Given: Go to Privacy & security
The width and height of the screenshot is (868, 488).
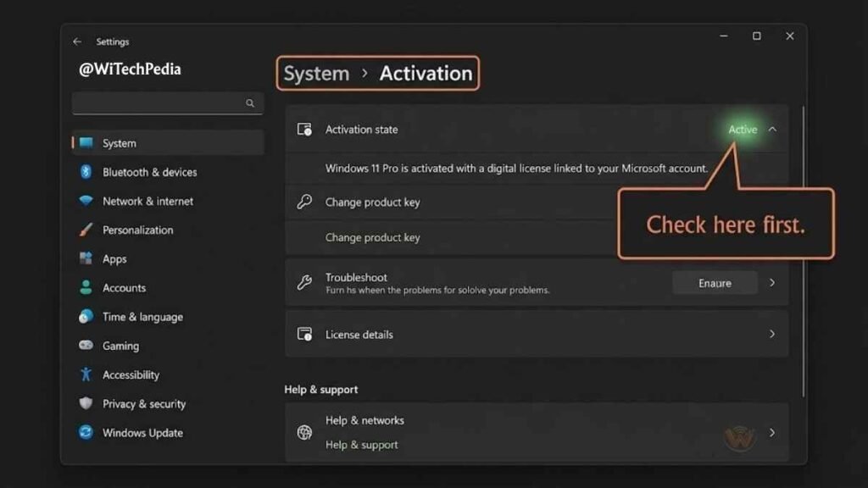Looking at the screenshot, I should click(x=144, y=404).
